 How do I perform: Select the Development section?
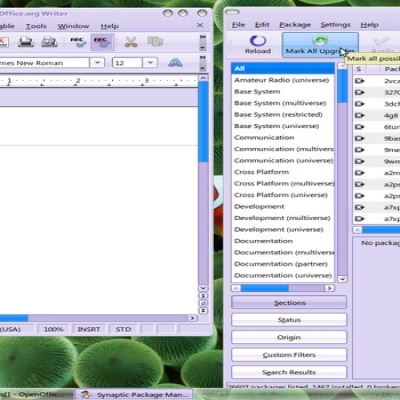pos(283,206)
